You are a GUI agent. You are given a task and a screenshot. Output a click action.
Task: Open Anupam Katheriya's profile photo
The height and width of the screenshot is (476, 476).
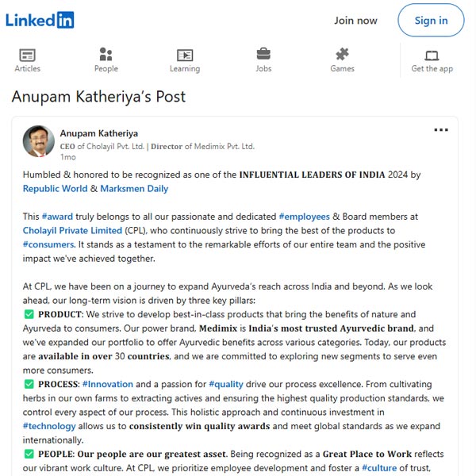39,141
